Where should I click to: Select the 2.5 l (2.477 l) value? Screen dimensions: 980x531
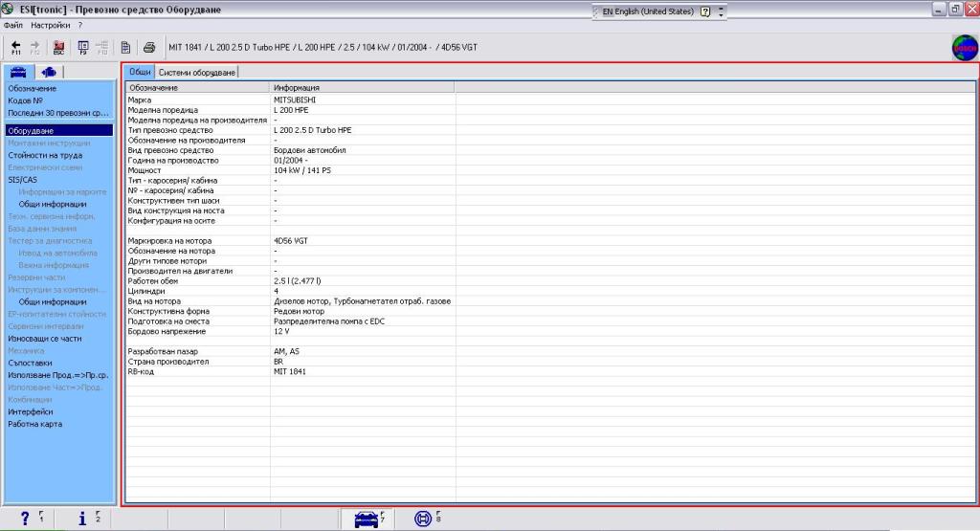pos(297,281)
